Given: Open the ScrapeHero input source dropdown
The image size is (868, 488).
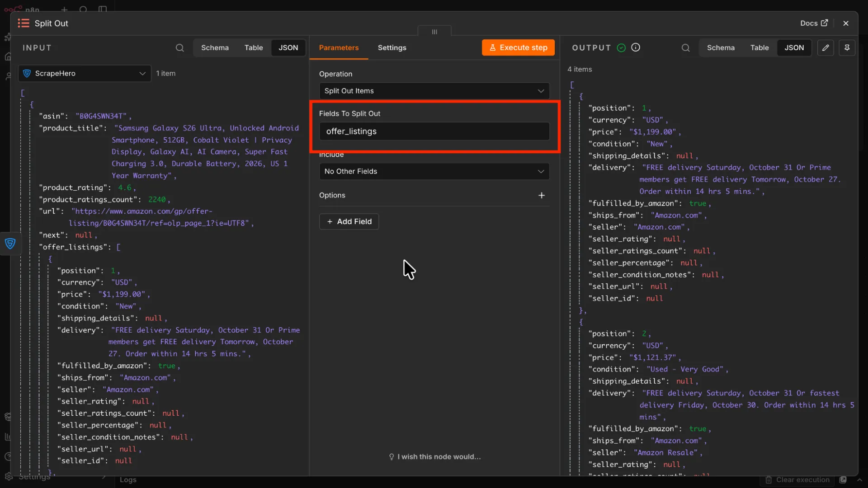Looking at the screenshot, I should click(x=85, y=73).
